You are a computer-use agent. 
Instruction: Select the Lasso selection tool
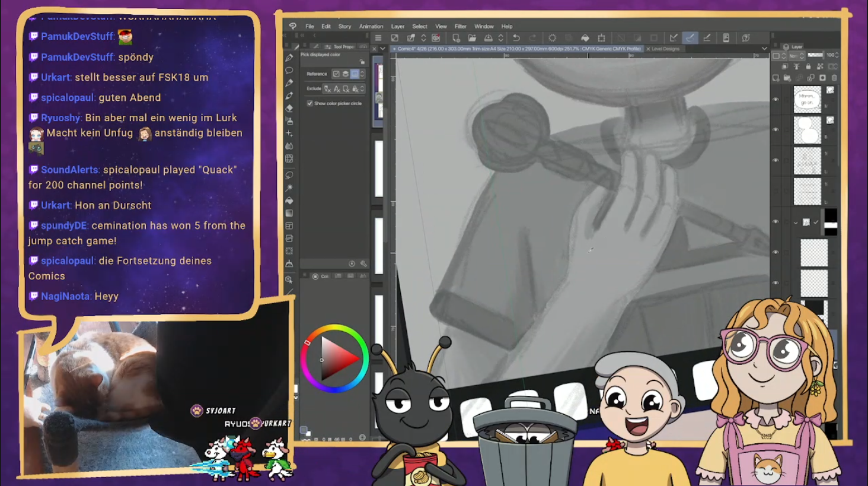tap(289, 176)
